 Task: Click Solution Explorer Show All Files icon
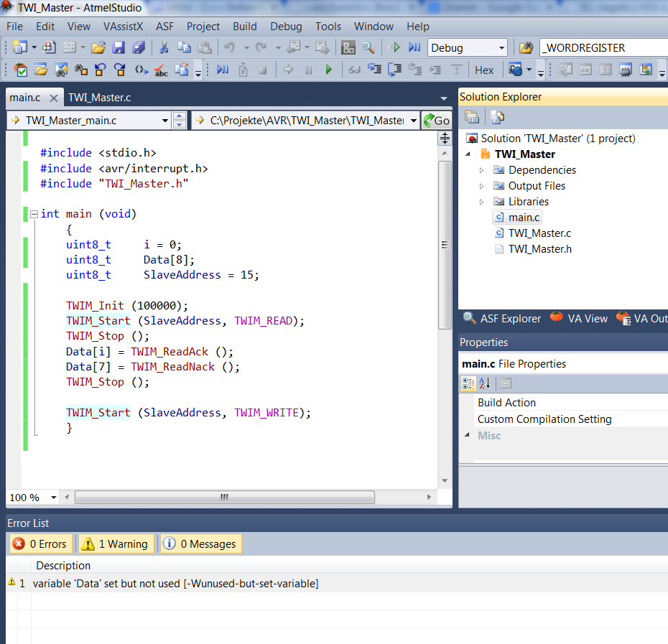[x=497, y=117]
